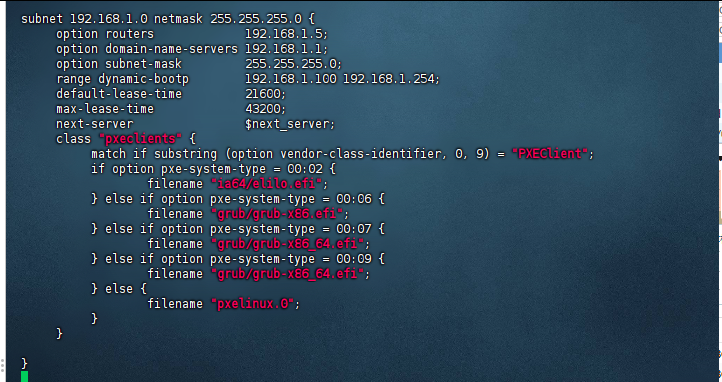Click the "default-lease-time" keyword
This screenshot has height=382, width=722.
coord(119,94)
